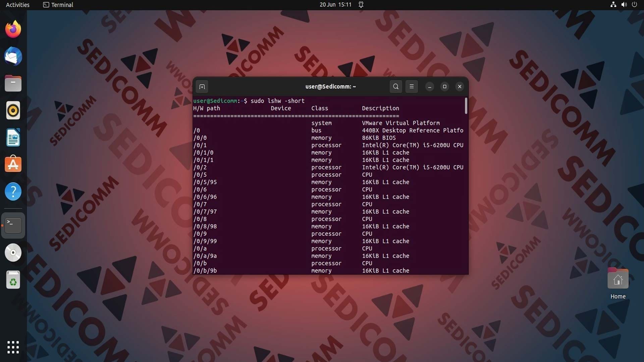Open Firefox from the dock
This screenshot has width=644, height=362.
[x=13, y=29]
